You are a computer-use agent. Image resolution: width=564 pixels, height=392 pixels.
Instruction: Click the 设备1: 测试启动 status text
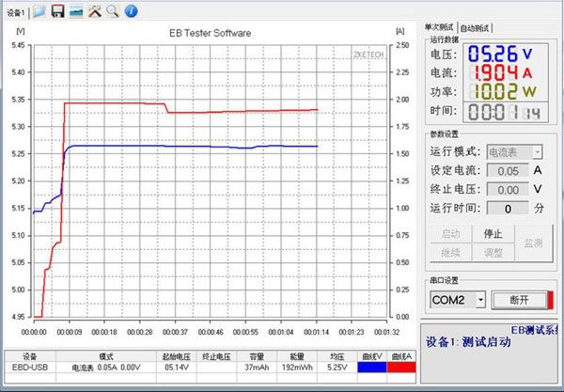point(468,341)
